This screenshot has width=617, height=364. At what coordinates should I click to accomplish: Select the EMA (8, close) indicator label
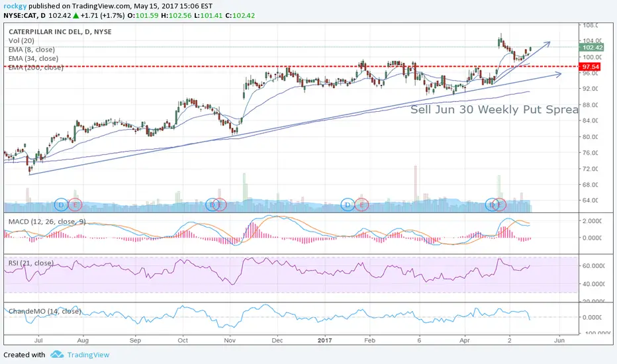(x=32, y=50)
